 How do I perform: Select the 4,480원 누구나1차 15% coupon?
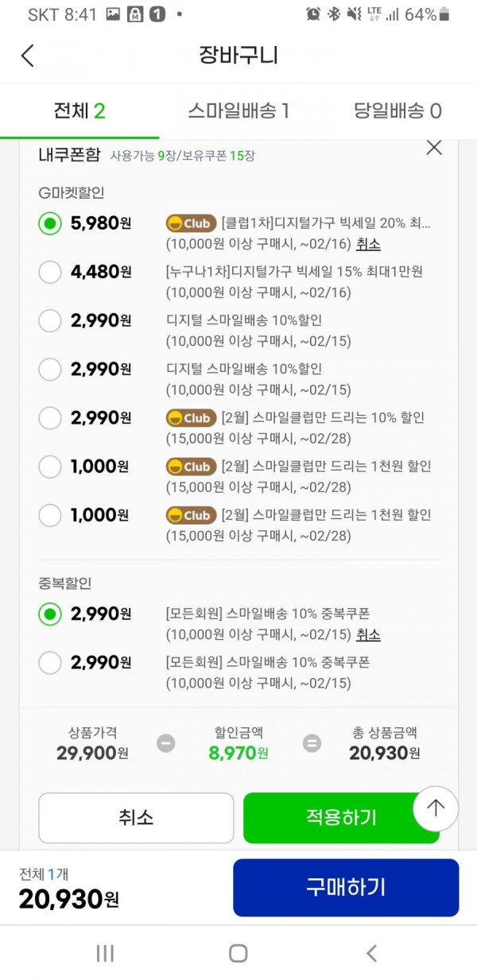50,272
